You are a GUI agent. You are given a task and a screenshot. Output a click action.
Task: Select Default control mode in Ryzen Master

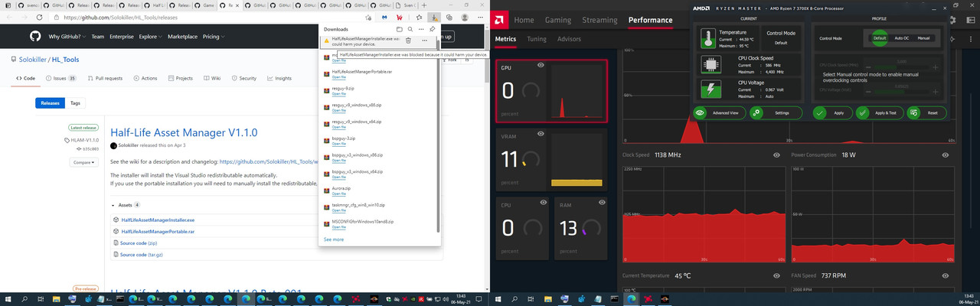click(879, 37)
